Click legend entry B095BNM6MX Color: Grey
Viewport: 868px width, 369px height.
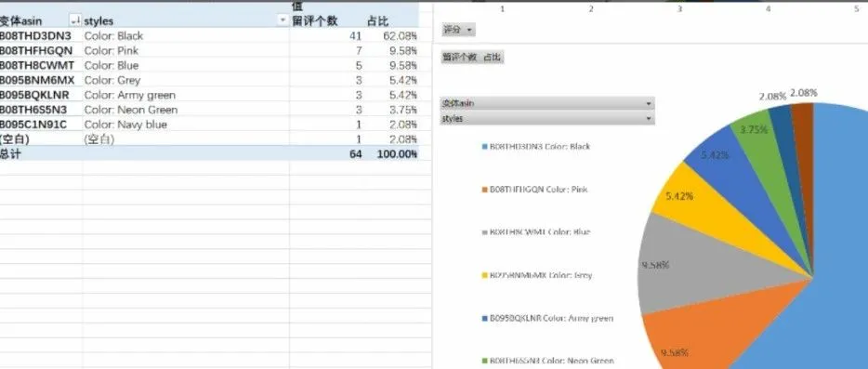[536, 275]
